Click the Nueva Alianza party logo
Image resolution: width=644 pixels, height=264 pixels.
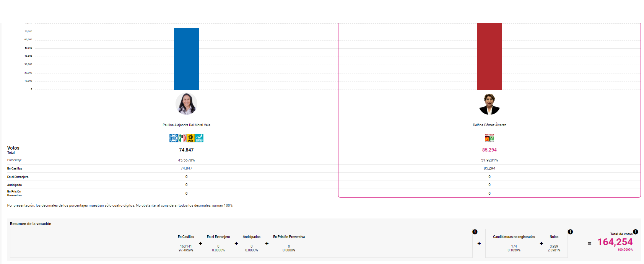click(199, 138)
